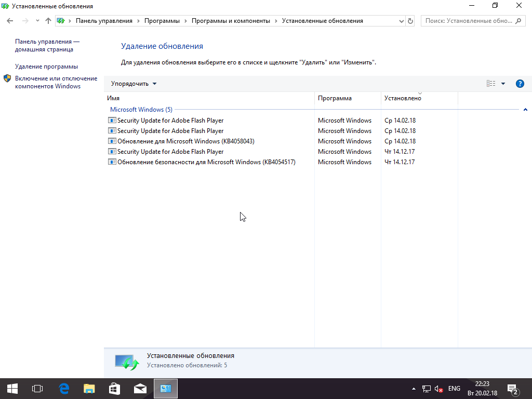This screenshot has height=399, width=532.
Task: Click Программы и компоненты breadcrumb segment
Action: pos(231,21)
